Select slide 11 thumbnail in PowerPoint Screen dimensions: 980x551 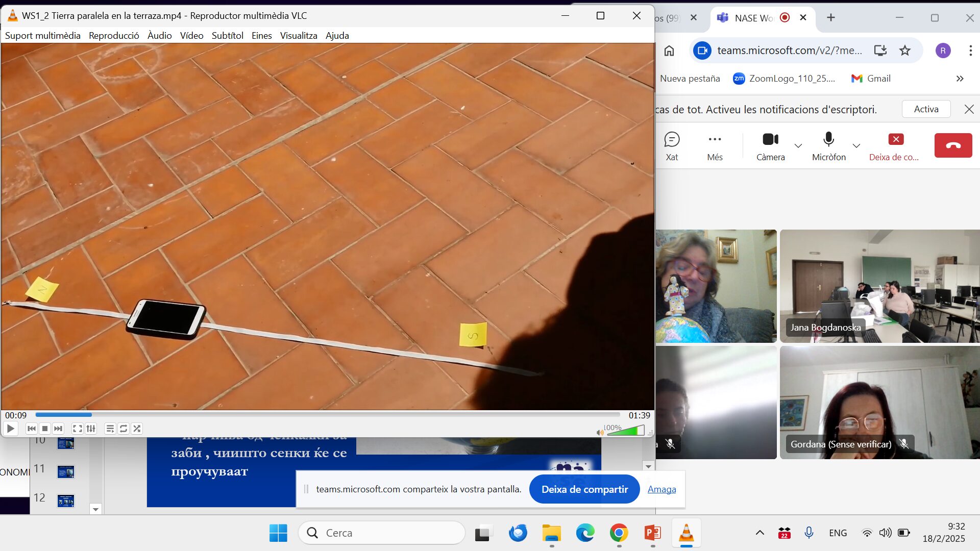(x=65, y=472)
